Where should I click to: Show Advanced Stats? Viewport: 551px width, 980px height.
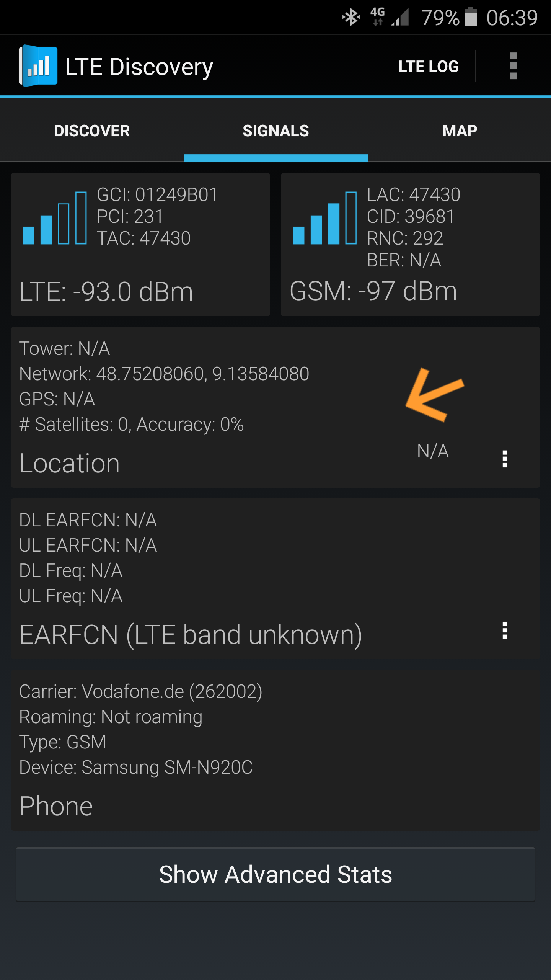[275, 874]
